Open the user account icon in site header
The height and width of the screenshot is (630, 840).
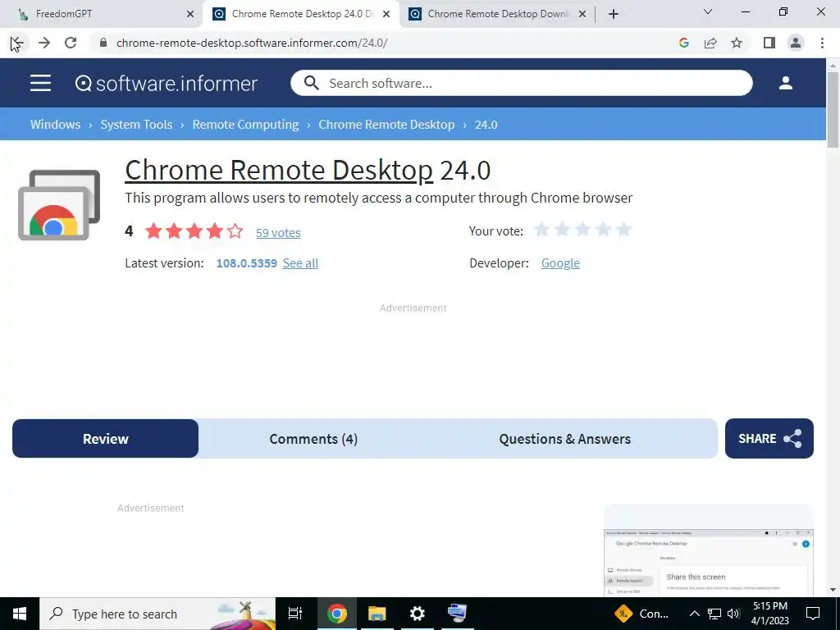[785, 83]
